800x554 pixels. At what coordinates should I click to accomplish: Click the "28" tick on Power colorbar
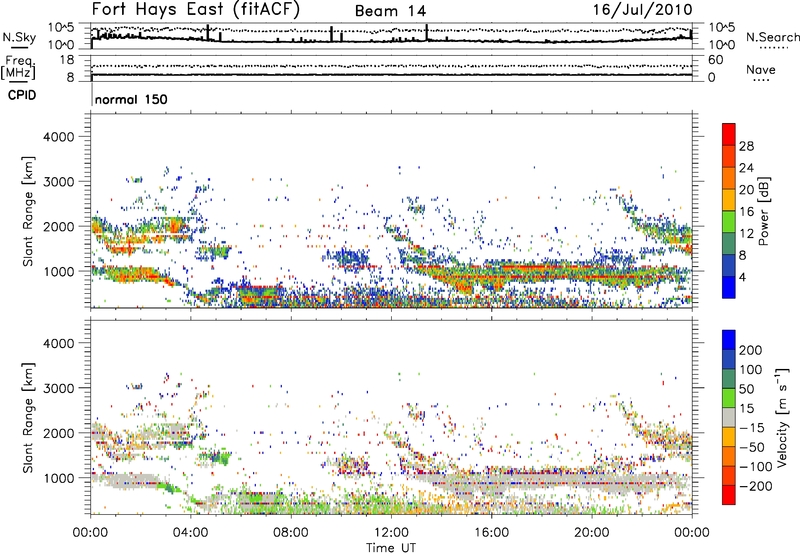[x=746, y=146]
